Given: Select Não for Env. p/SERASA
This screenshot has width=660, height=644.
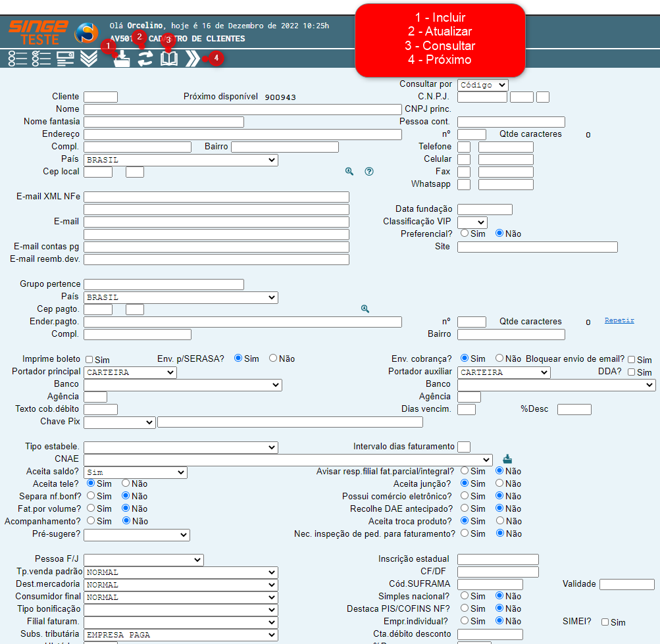Looking at the screenshot, I should click(273, 359).
